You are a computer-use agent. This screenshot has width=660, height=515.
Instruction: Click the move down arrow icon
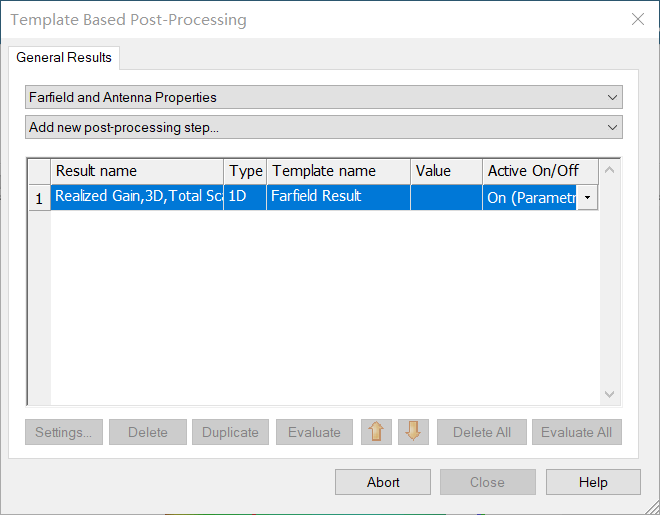pos(413,432)
